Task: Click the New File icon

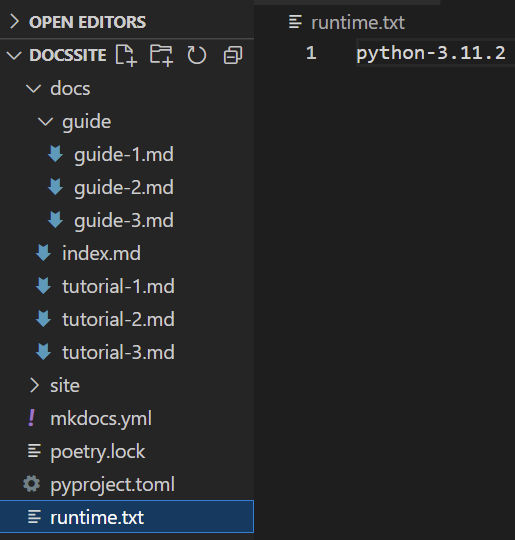Action: 126,55
